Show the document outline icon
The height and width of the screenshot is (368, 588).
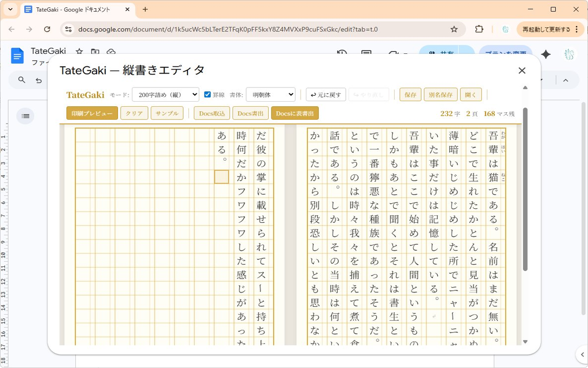pyautogui.click(x=25, y=116)
